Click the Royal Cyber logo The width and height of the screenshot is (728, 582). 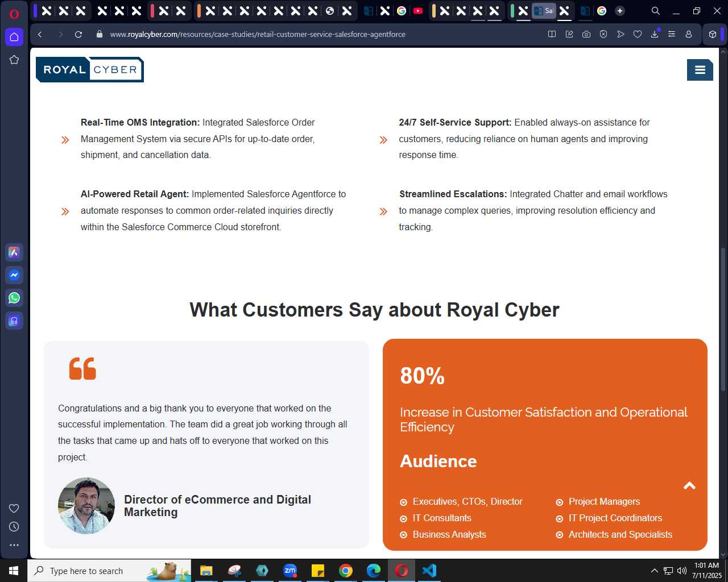90,69
